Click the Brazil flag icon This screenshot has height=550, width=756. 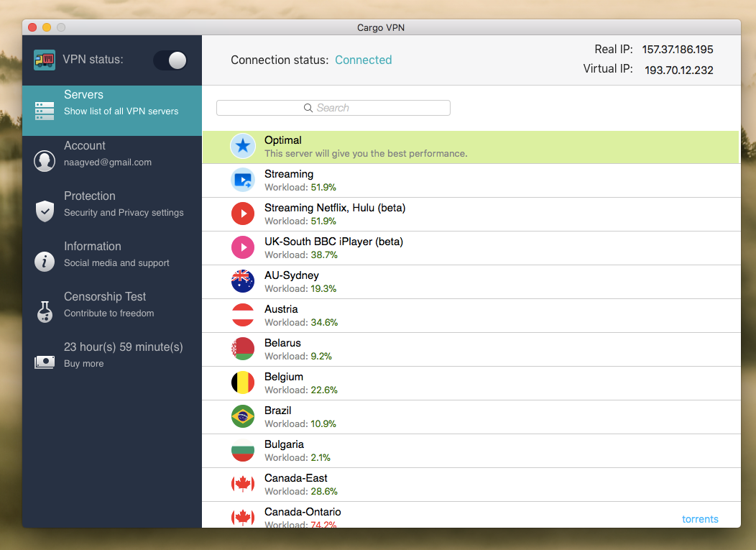(x=243, y=416)
